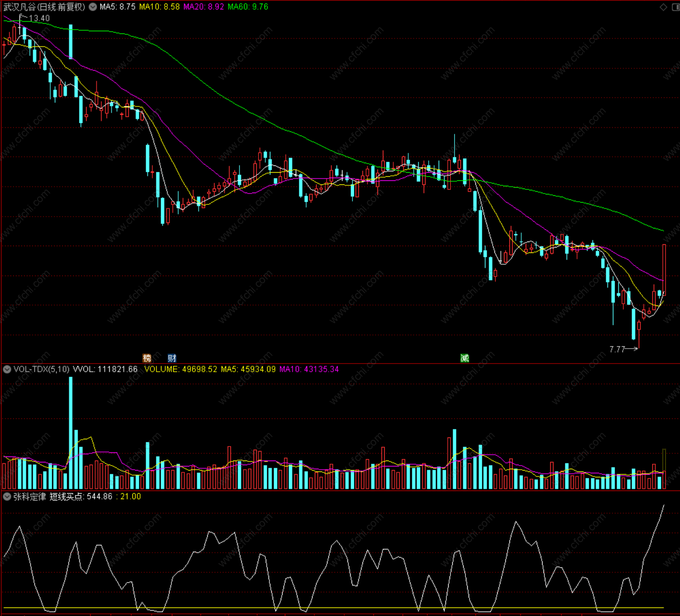
Task: Click the 13.40 high price annotation
Action: coord(39,19)
